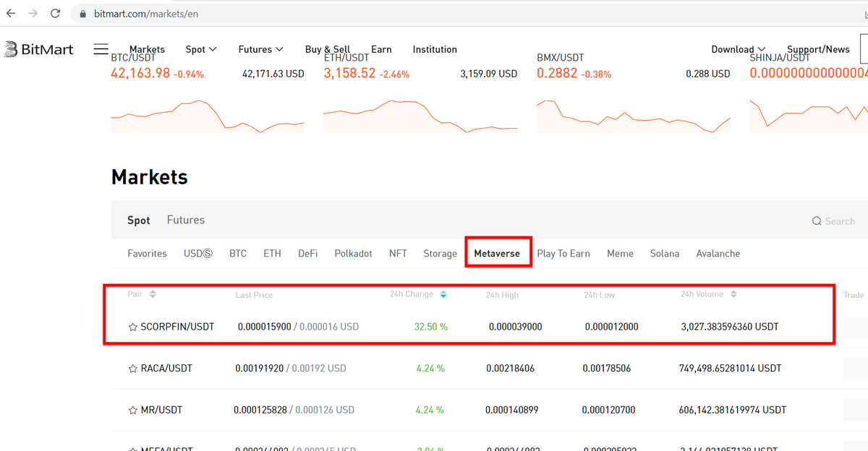Select Solana category tab

pyautogui.click(x=665, y=254)
